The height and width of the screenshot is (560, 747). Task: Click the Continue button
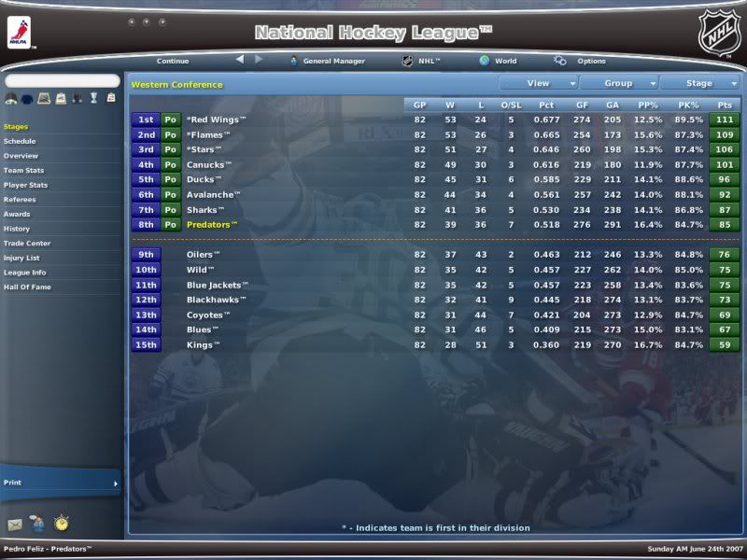pos(173,61)
